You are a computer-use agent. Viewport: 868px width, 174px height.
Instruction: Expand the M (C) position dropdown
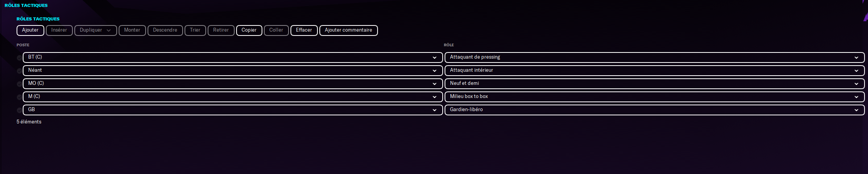(233, 97)
